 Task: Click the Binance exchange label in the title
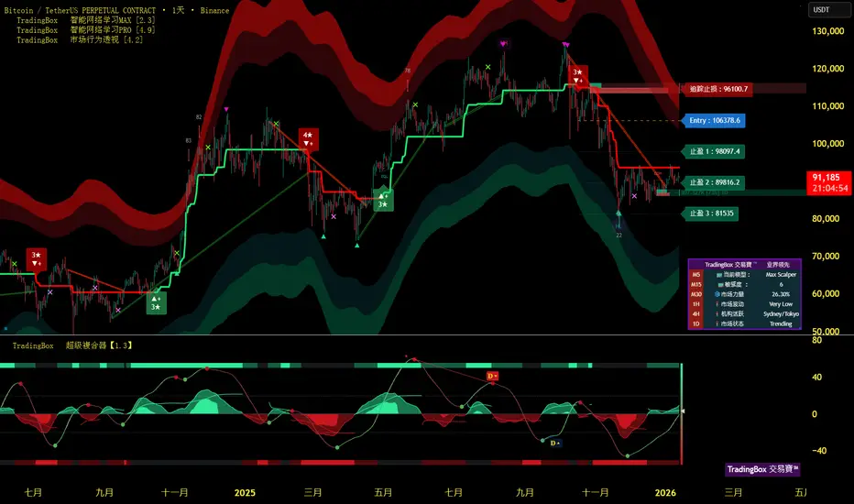click(214, 10)
